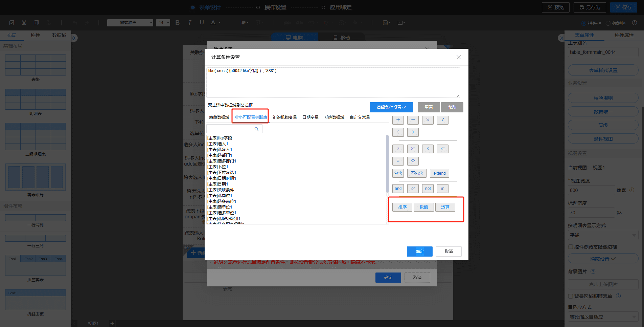This screenshot has height=327, width=644.
Task: Select 控件区 radio button
Action: tap(583, 23)
